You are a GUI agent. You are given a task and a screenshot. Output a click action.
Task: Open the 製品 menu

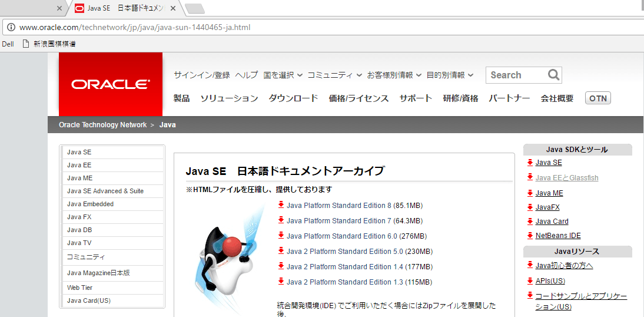[x=181, y=98]
